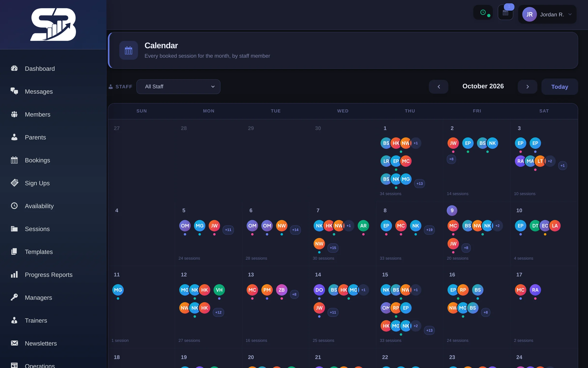
Task: Open the Jordan R. user menu
Action: [547, 14]
